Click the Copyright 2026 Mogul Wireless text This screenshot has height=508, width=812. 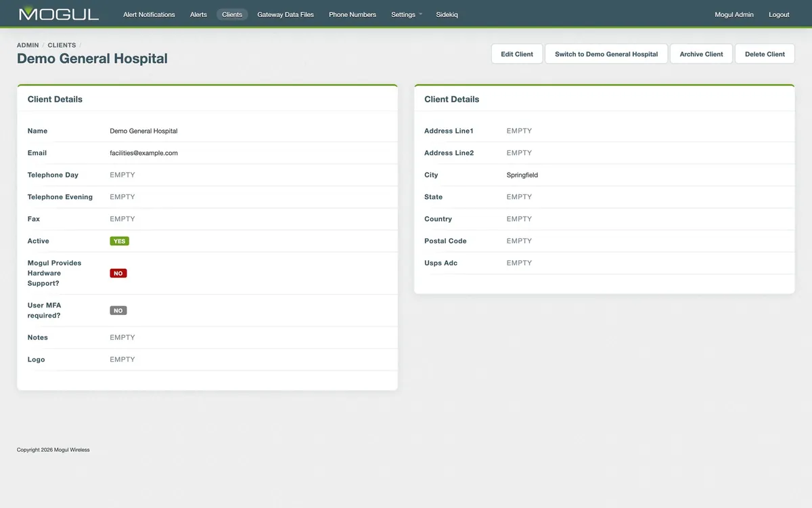click(53, 450)
